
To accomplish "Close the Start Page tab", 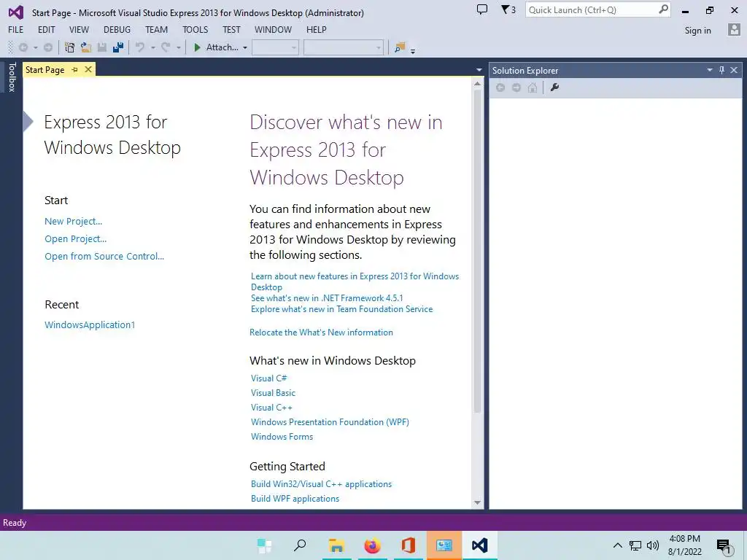I will click(x=88, y=69).
